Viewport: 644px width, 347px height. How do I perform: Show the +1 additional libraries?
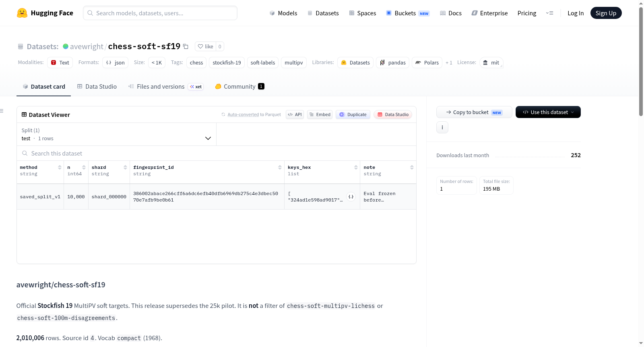(x=449, y=62)
